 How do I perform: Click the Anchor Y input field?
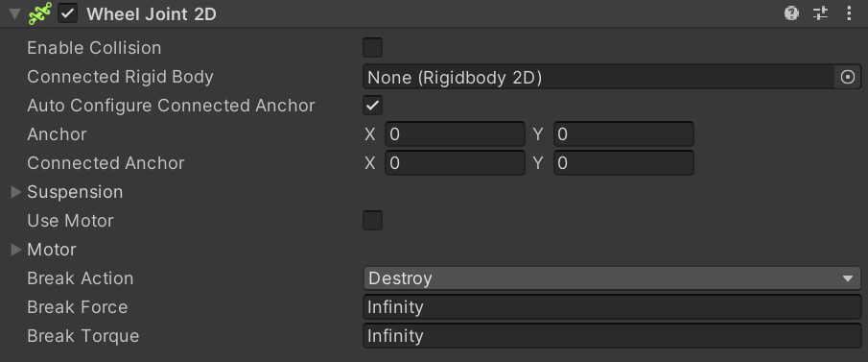pos(623,134)
